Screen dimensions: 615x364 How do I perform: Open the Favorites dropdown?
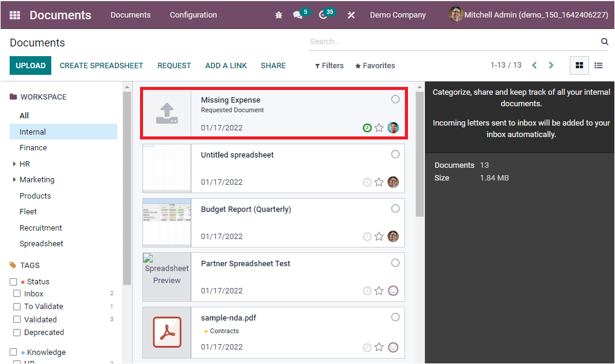click(x=375, y=66)
